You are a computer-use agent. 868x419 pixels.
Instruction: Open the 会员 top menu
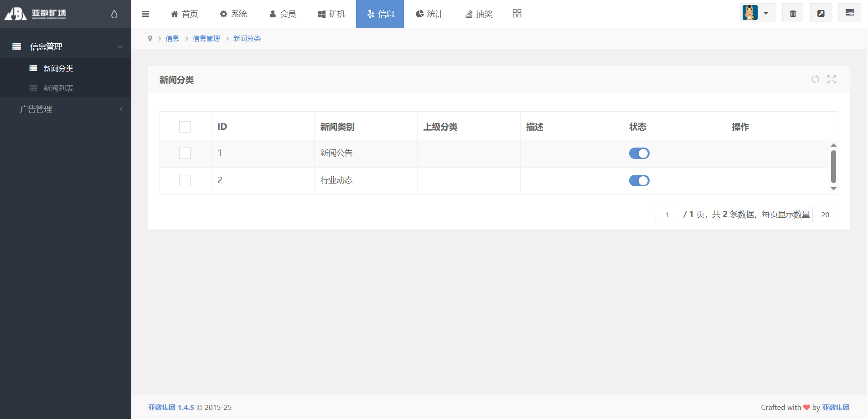pos(283,14)
